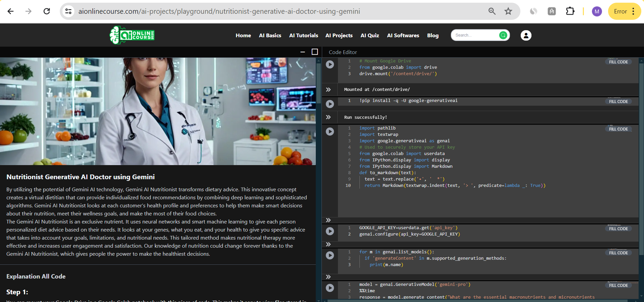Click the green search submit icon

[x=503, y=35]
